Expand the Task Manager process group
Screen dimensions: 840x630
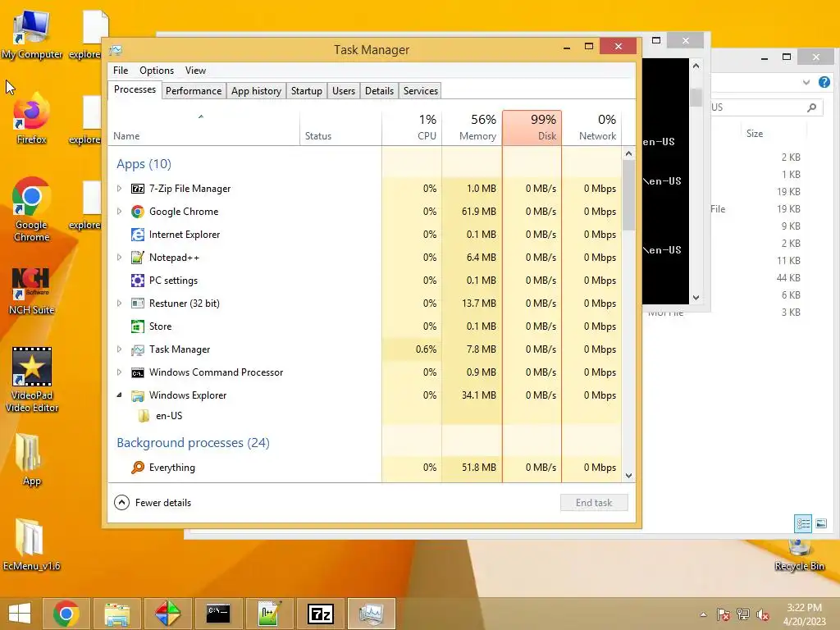tap(119, 349)
